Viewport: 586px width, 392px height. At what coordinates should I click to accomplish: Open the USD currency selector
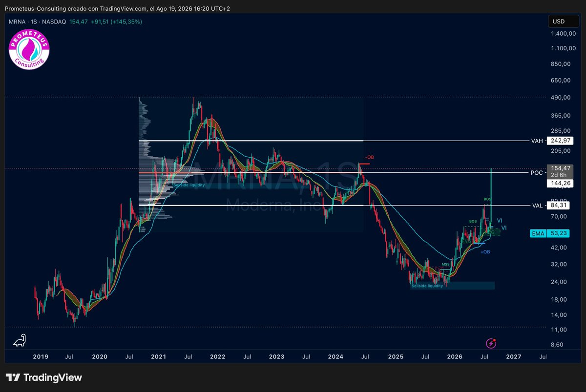click(x=564, y=21)
